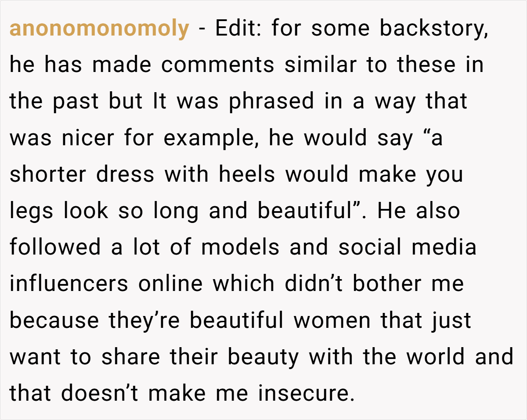Screen dimensions: 527x420
Task: Click the word "women" in the text
Action: pyautogui.click(x=332, y=320)
